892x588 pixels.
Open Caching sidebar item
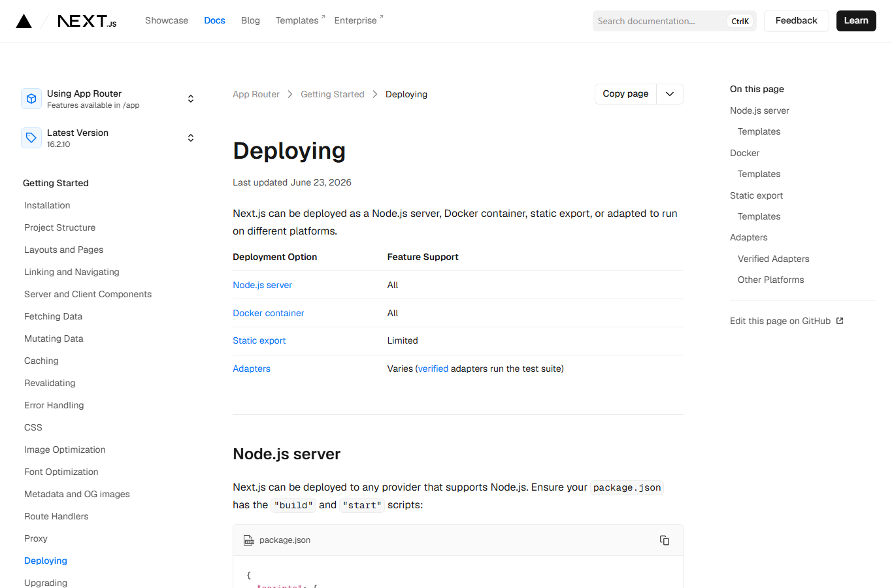[x=41, y=361]
